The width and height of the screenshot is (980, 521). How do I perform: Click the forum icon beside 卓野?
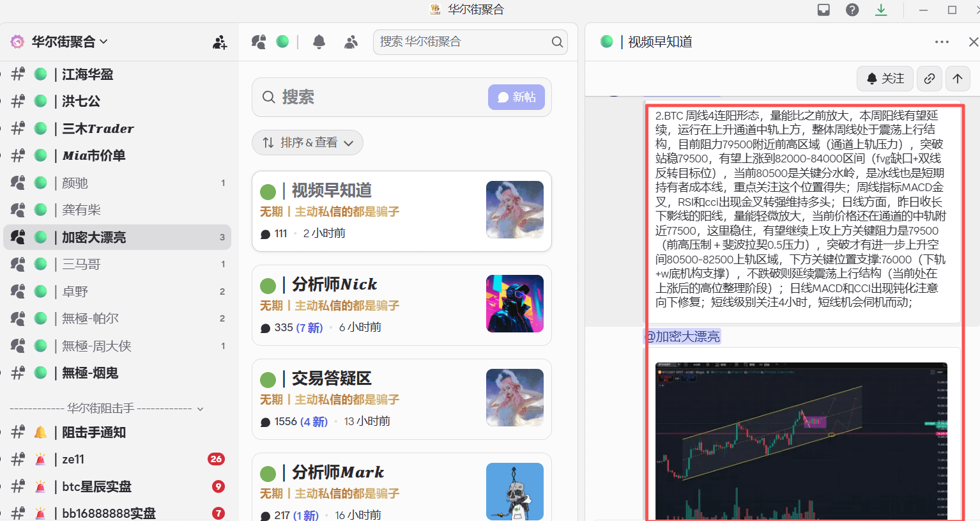tap(18, 292)
